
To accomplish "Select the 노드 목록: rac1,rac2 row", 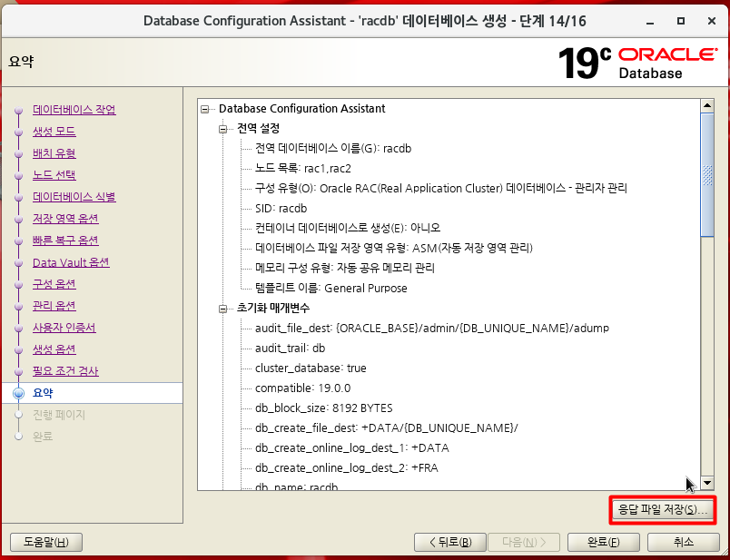I will tap(303, 169).
